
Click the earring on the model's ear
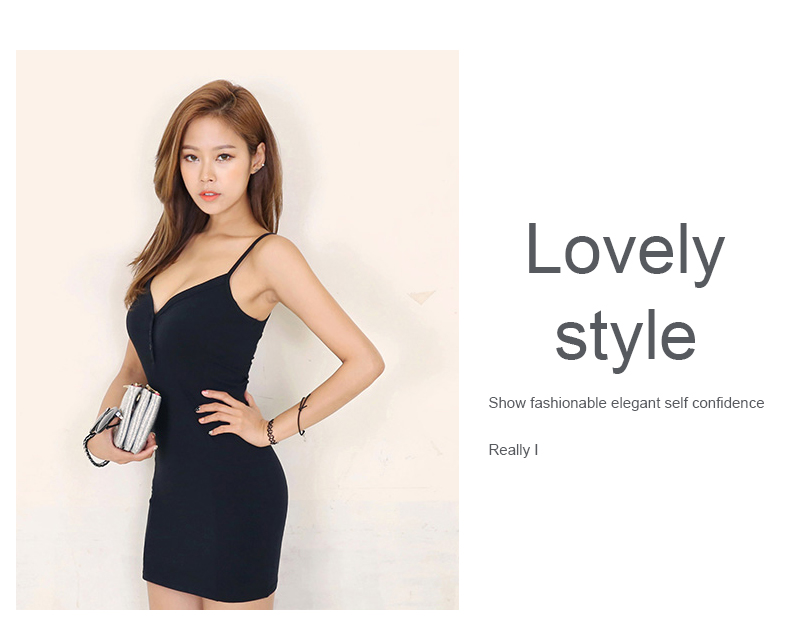point(261,165)
